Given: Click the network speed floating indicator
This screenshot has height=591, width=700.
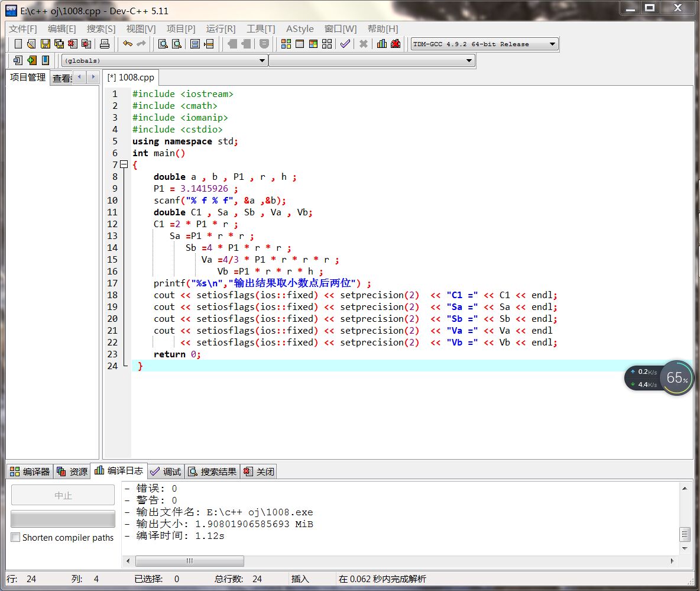Looking at the screenshot, I should (644, 378).
